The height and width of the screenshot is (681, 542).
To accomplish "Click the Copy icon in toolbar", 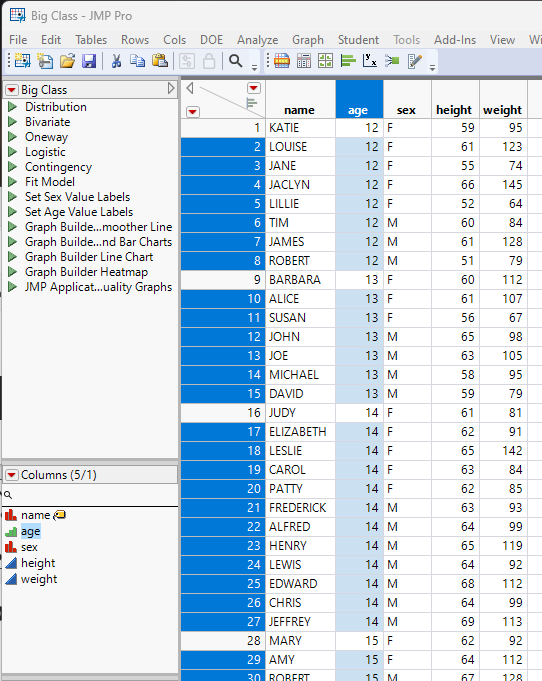I will 138,61.
